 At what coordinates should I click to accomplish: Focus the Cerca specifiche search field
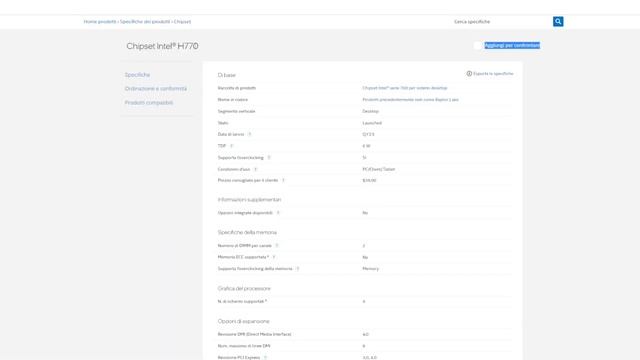(501, 22)
